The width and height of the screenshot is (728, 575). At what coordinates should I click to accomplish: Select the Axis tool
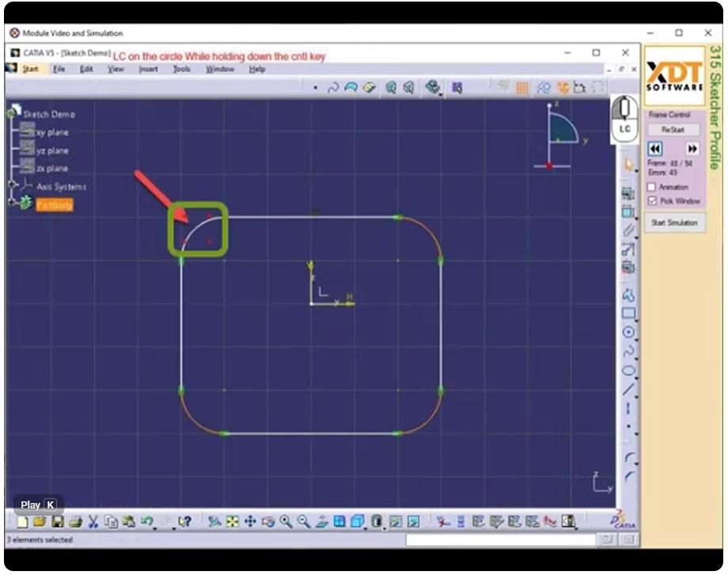628,409
